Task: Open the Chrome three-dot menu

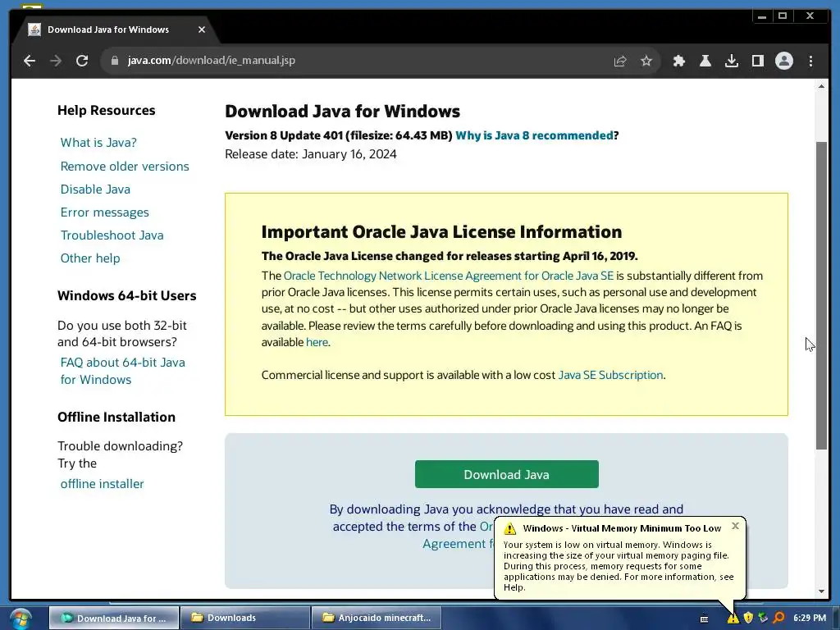Action: pyautogui.click(x=810, y=61)
